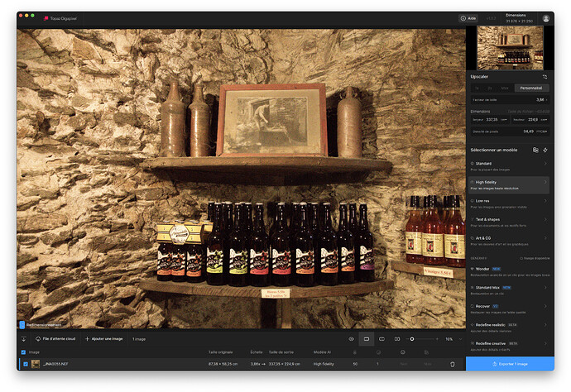
Task: Click the user account avatar icon
Action: [x=545, y=18]
